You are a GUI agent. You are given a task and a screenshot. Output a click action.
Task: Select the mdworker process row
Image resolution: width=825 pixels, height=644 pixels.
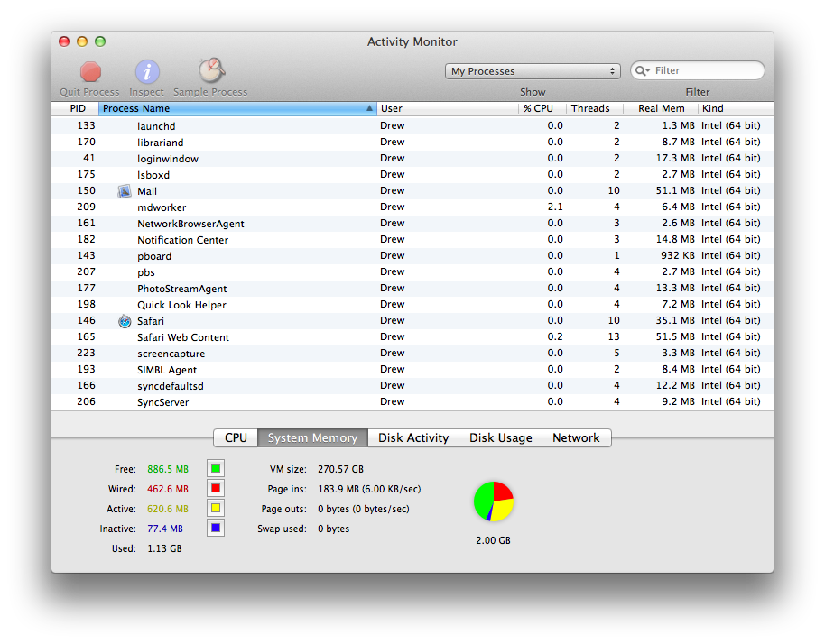412,207
